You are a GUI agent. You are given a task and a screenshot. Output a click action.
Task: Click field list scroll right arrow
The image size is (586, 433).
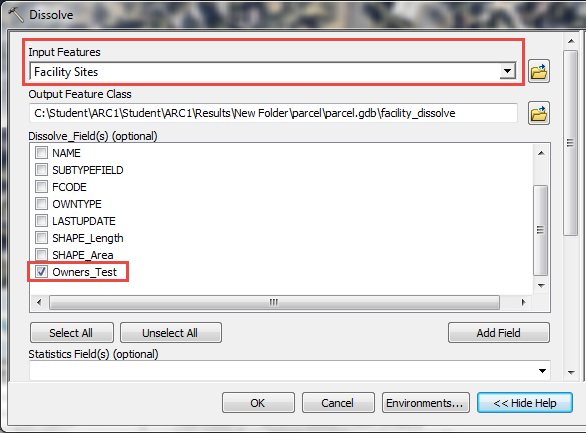point(523,302)
